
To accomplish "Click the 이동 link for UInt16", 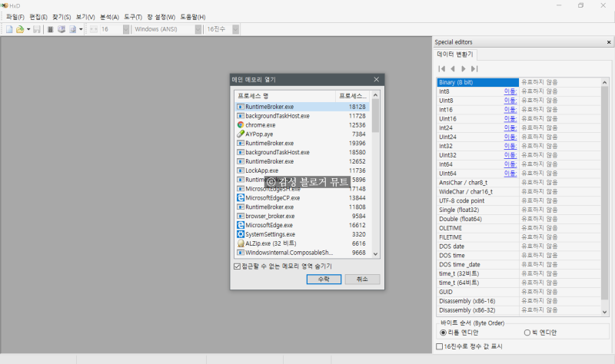I will pos(510,119).
